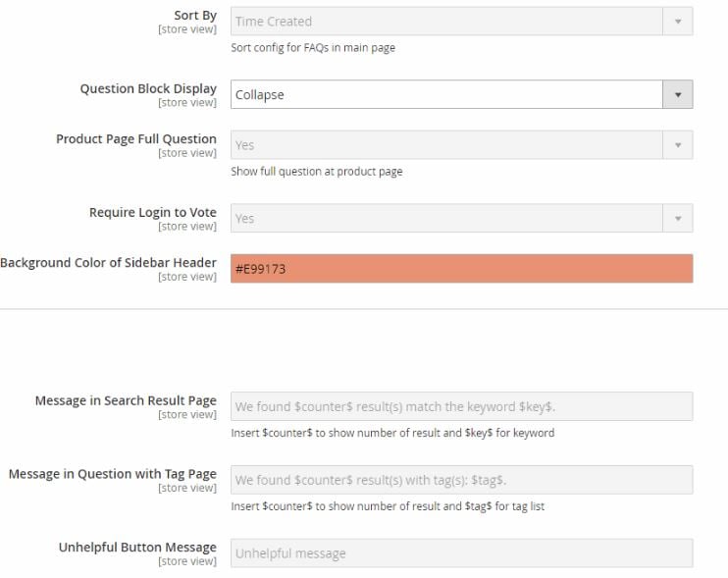Click the Require Login to Vote arrow icon
The width and height of the screenshot is (728, 578).
(678, 218)
